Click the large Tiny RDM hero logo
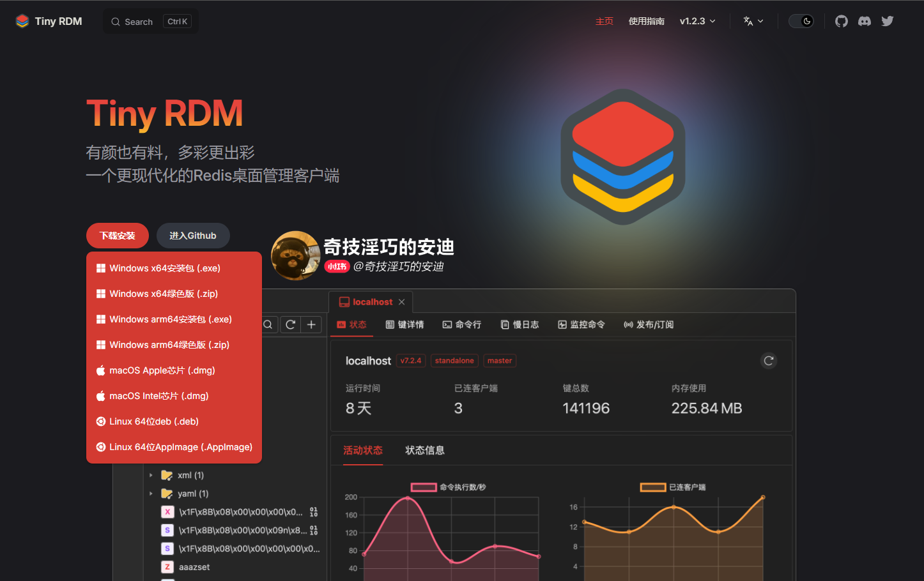 click(623, 157)
